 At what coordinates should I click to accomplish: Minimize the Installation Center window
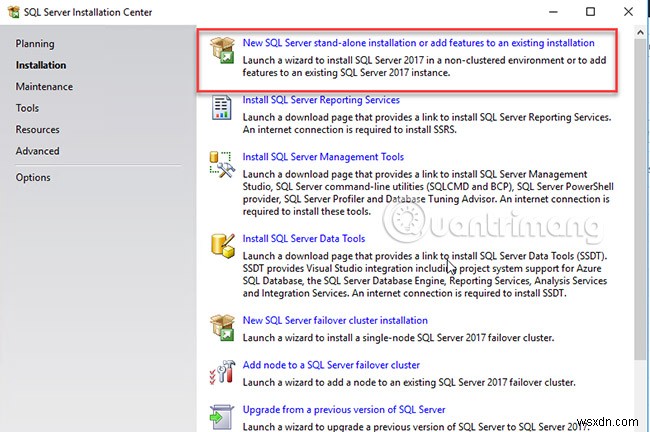pos(553,12)
